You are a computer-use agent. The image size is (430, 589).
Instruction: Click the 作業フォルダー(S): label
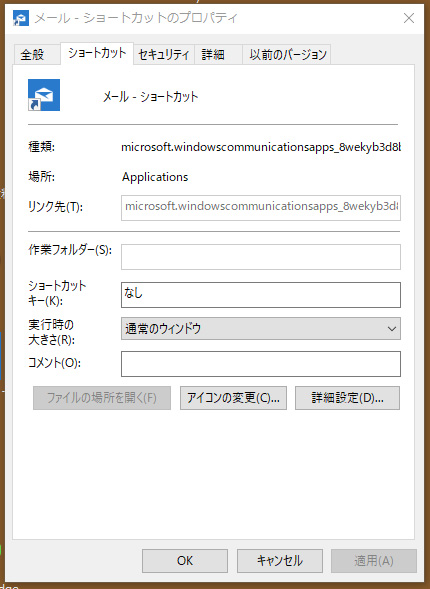70,250
